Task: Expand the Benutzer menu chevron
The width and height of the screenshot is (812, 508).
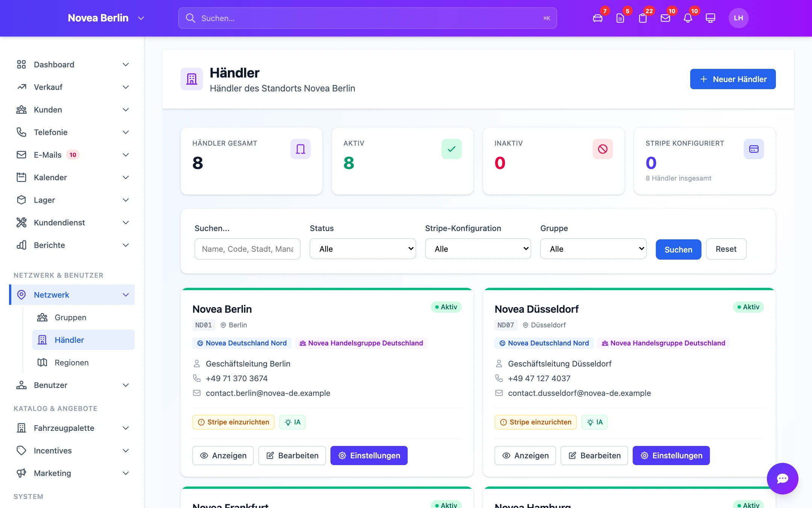Action: 126,385
